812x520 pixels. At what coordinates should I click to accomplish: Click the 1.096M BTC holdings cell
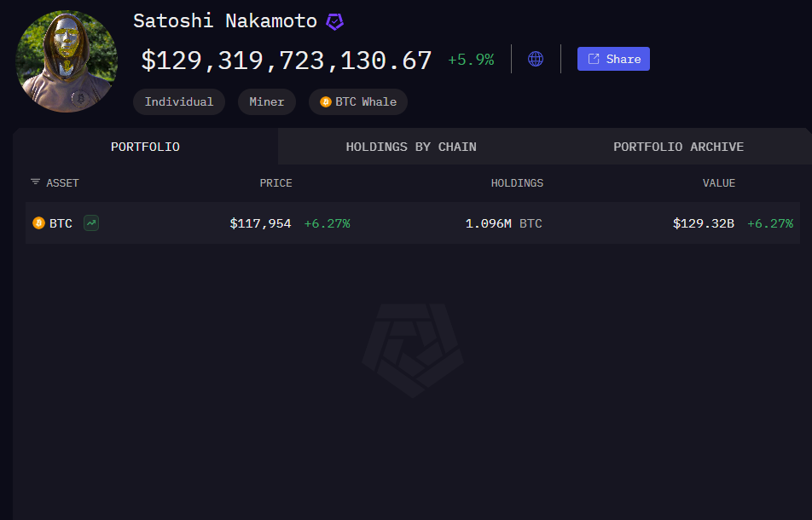click(x=503, y=223)
